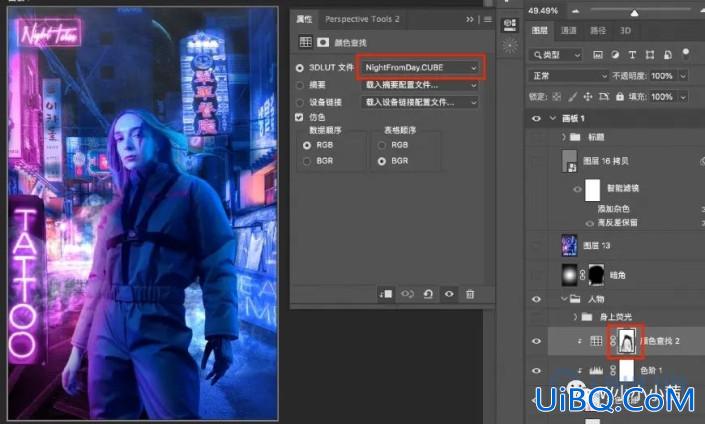Screen dimensions: 705x424
Task: Open the Properties panel flyout menu
Action: coord(488,19)
